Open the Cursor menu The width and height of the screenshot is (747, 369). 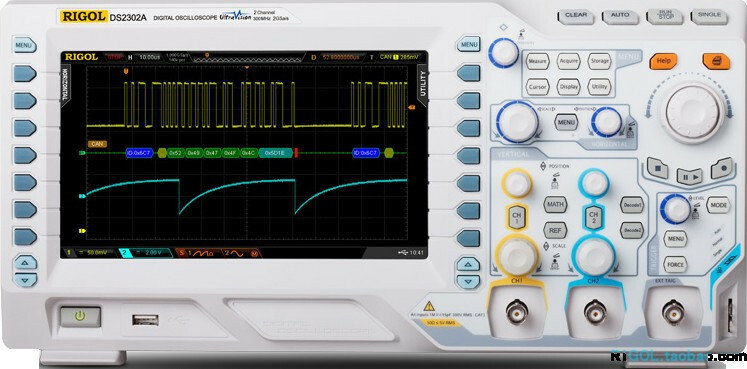(537, 87)
